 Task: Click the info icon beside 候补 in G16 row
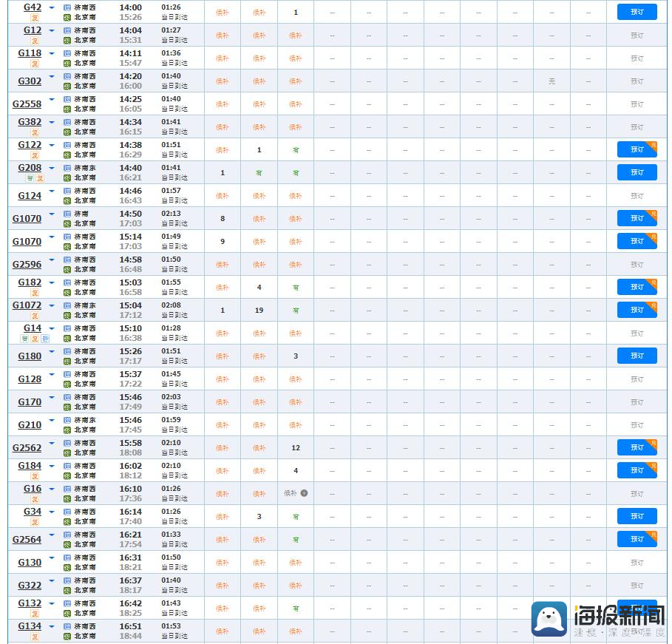[x=304, y=493]
